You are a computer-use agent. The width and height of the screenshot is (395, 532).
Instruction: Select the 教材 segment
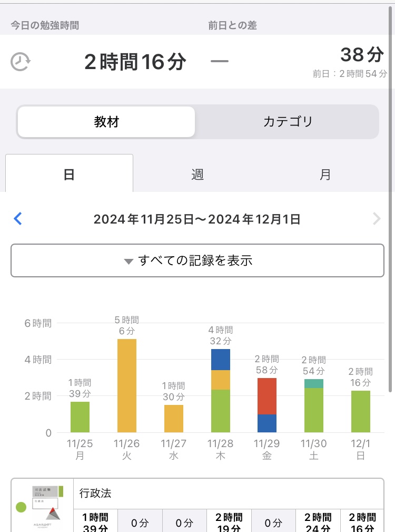point(106,122)
